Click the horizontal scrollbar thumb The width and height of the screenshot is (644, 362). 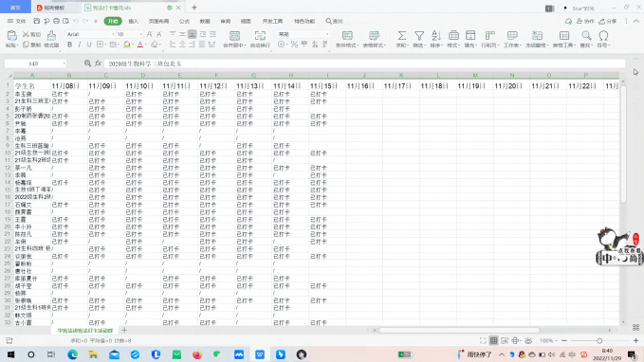point(459,330)
